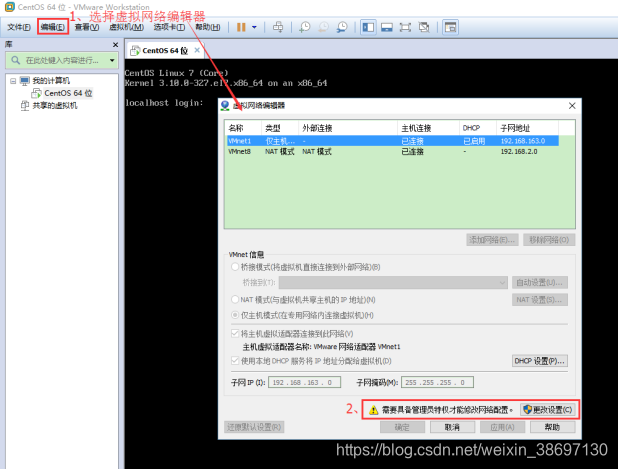Click the 确定 button
618x469 pixels.
coord(402,427)
